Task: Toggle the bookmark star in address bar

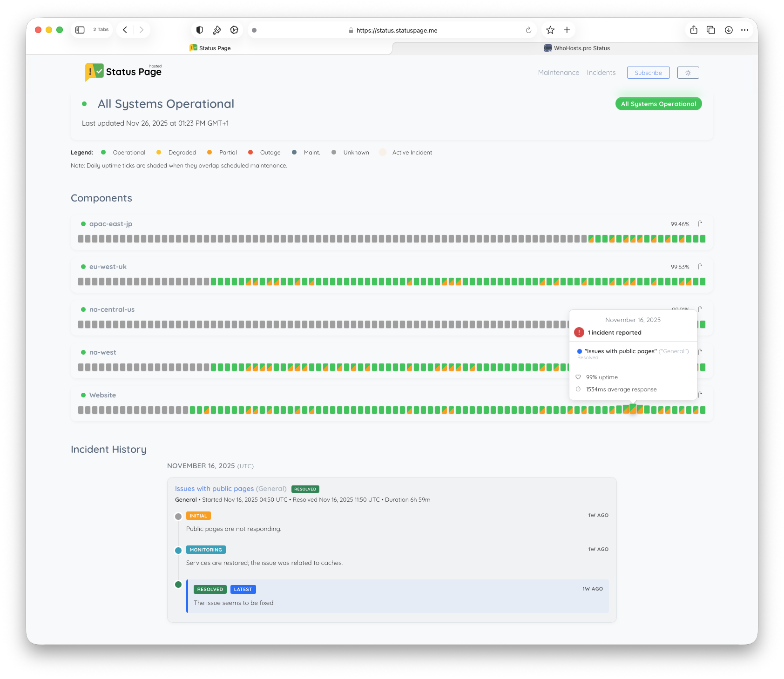Action: click(550, 30)
